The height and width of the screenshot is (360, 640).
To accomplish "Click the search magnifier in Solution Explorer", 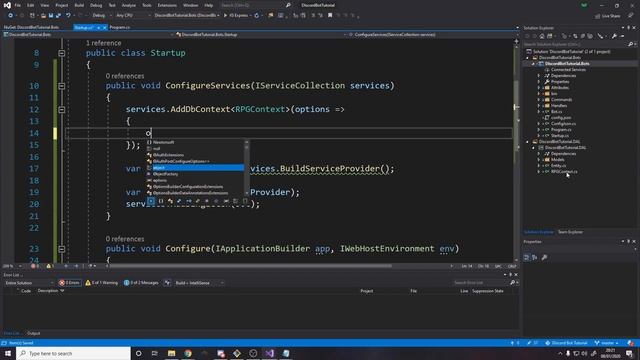I will click(x=631, y=44).
